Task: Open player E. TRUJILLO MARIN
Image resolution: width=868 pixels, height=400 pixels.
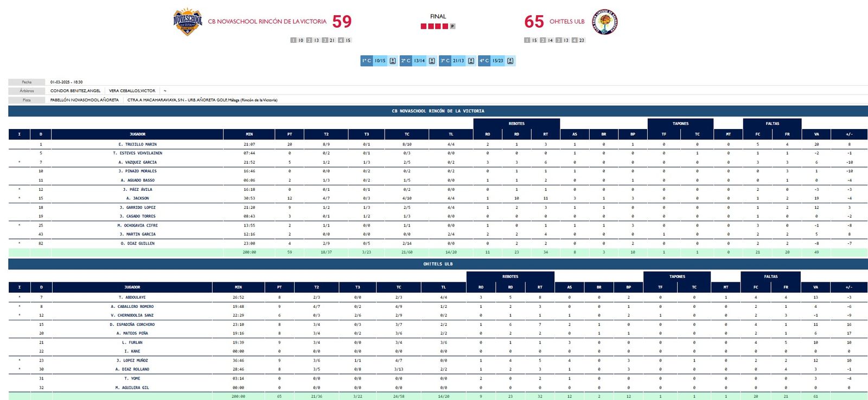Action: click(x=137, y=144)
